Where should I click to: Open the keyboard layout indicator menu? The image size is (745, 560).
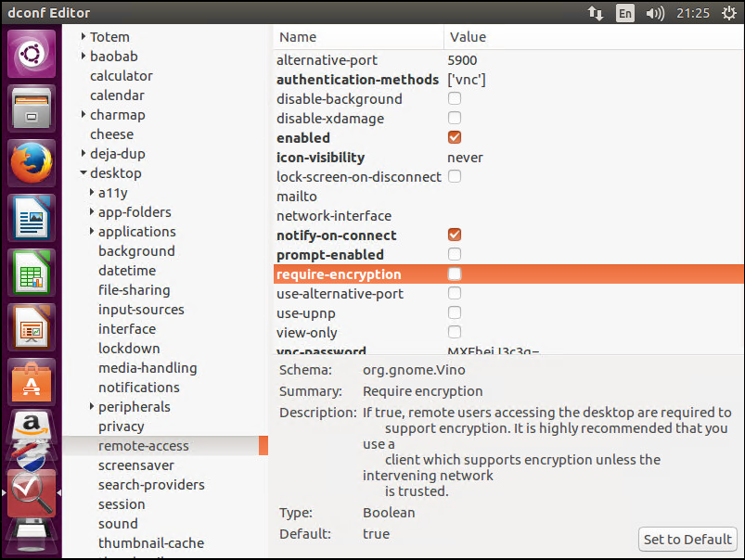pyautogui.click(x=624, y=13)
